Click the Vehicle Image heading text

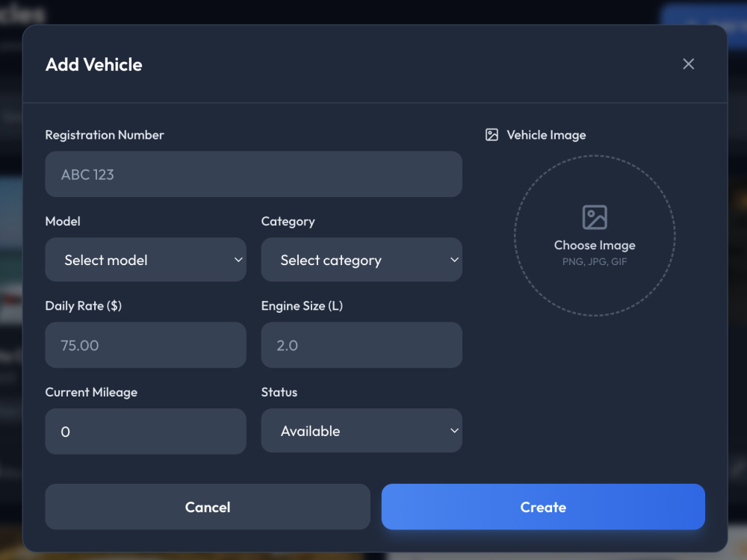(x=547, y=135)
